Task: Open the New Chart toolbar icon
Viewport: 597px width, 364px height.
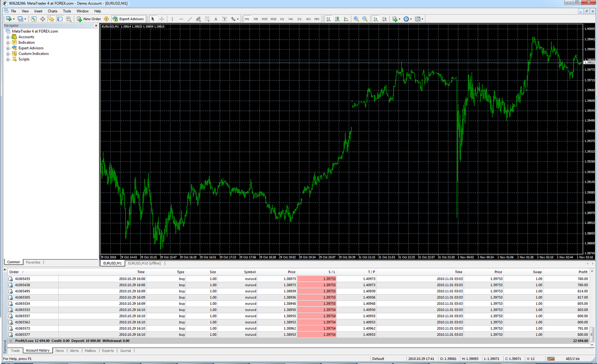Action: (9, 19)
